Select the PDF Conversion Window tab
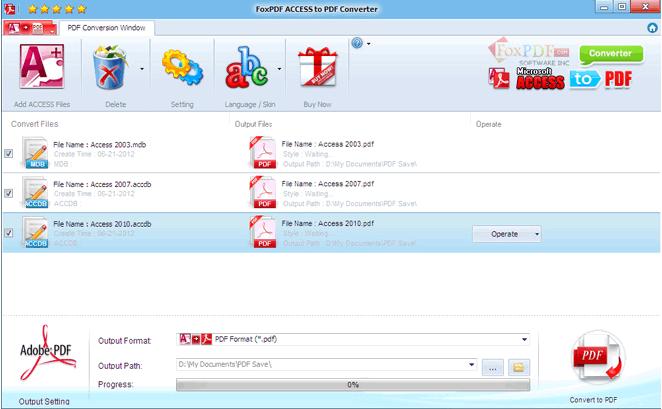 (x=106, y=28)
